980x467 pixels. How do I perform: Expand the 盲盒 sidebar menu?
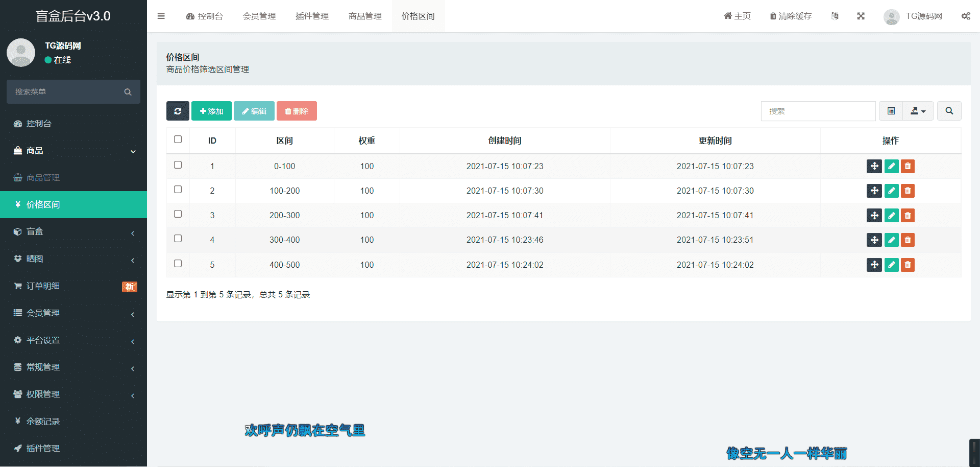pyautogui.click(x=73, y=231)
